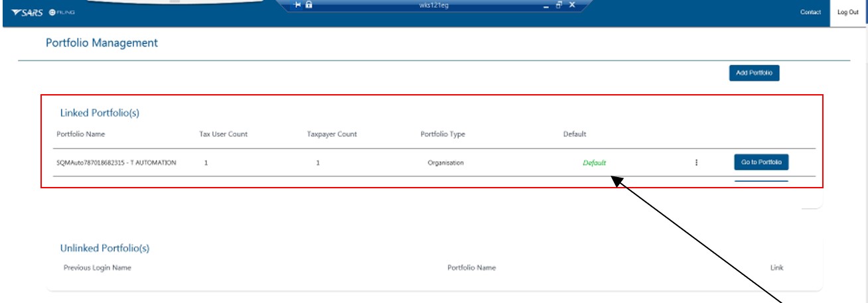Screen dimensions: 868x303
Task: Click the Organisation portfolio type cell
Action: point(445,162)
